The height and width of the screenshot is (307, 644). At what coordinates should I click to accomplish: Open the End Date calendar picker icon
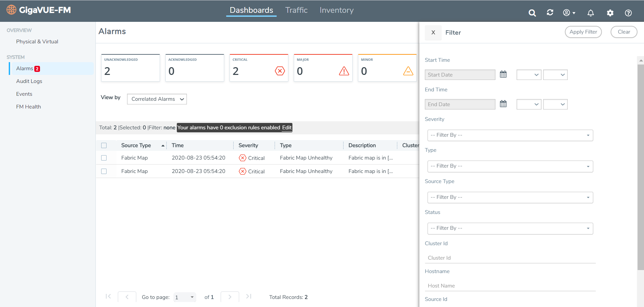(x=503, y=104)
